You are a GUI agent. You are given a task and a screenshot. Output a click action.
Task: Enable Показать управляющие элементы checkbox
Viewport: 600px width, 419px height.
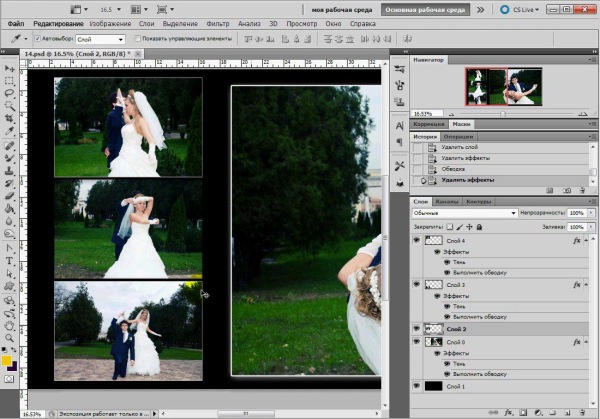[x=136, y=39]
